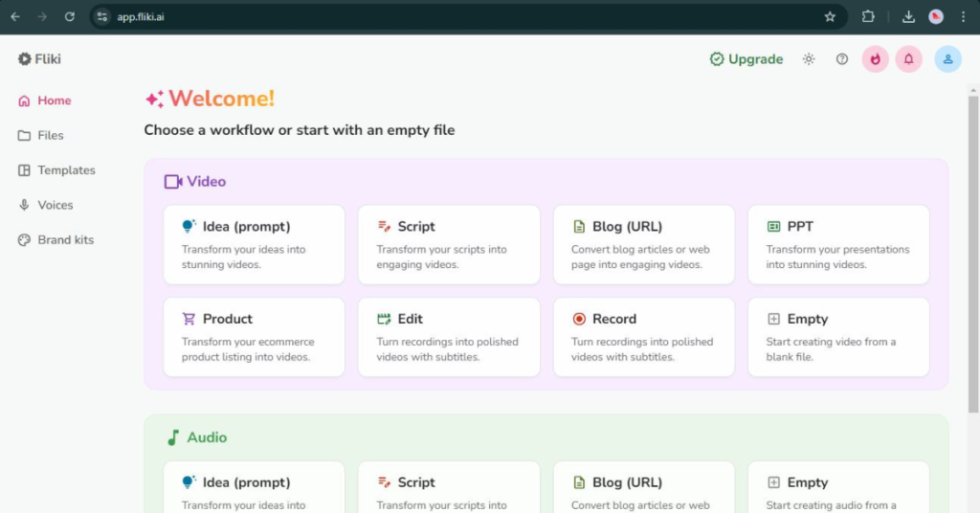Reload the page in browser

coord(69,17)
